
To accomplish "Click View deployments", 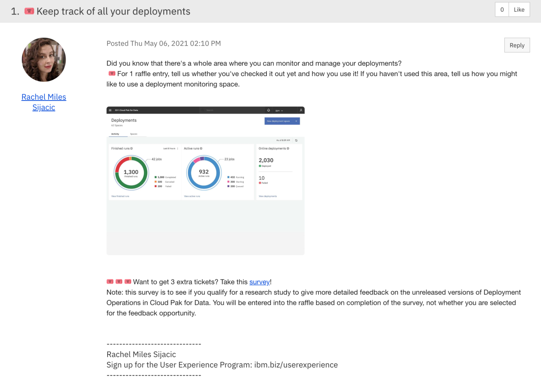I will tap(268, 196).
